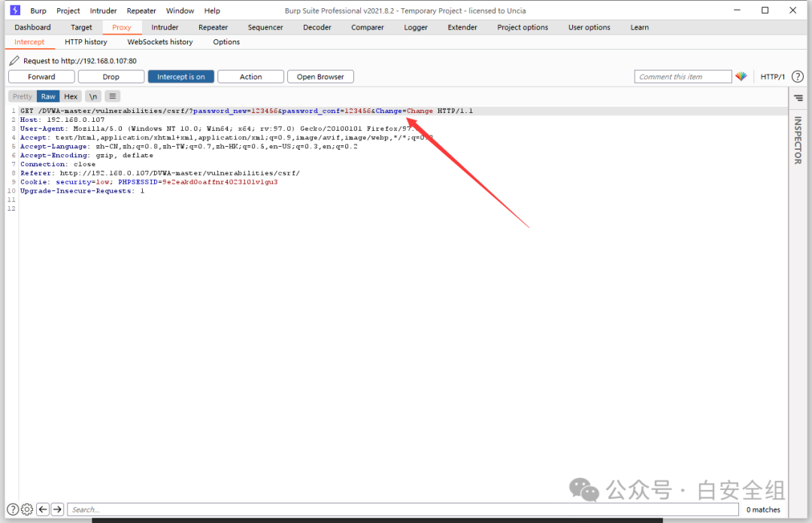The width and height of the screenshot is (812, 523).
Task: Drop the intercepted request
Action: click(111, 77)
